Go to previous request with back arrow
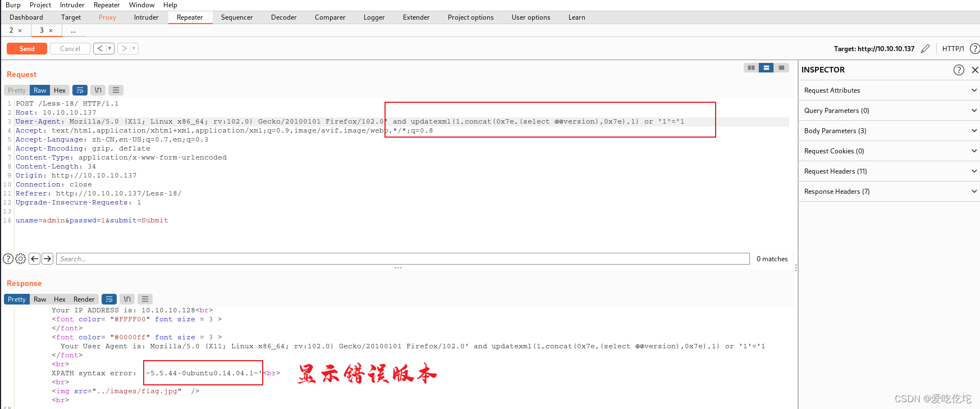Screen dimensions: 980x409 pyautogui.click(x=100, y=49)
